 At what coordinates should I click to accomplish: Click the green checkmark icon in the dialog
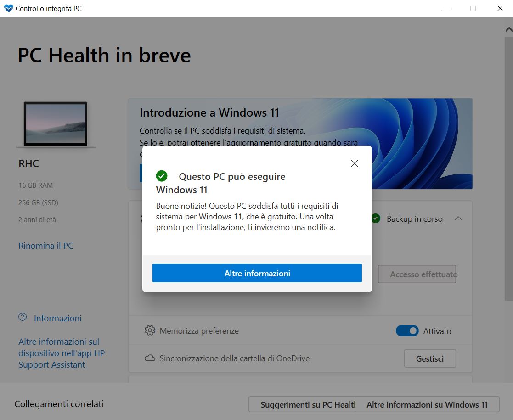[x=161, y=176]
